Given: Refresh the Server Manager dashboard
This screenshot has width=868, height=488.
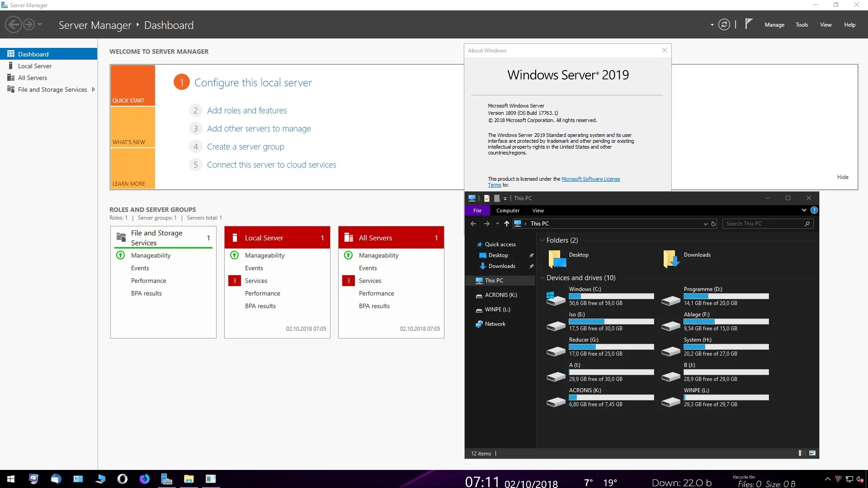Looking at the screenshot, I should coord(724,24).
